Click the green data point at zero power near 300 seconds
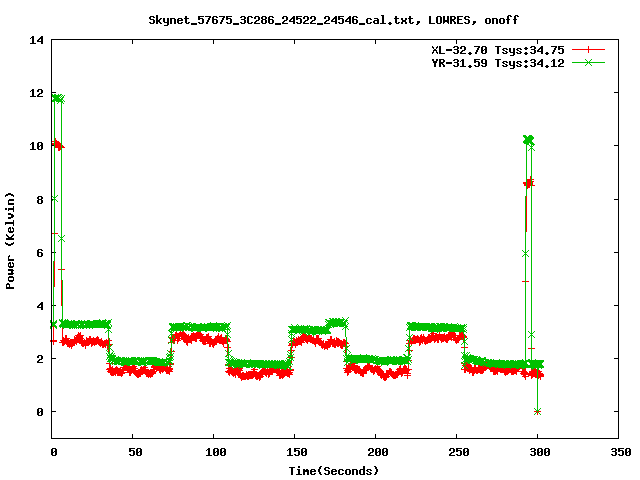 [x=538, y=411]
